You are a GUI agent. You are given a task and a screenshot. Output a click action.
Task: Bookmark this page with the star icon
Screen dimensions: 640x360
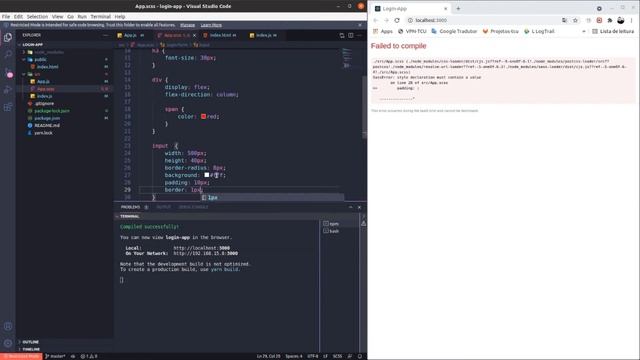coord(575,20)
